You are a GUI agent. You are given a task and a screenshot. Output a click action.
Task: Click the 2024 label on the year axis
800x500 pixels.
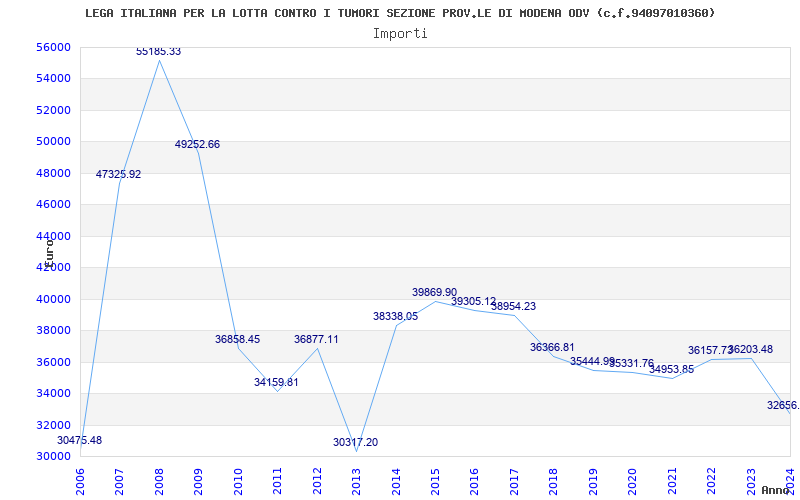tap(790, 482)
